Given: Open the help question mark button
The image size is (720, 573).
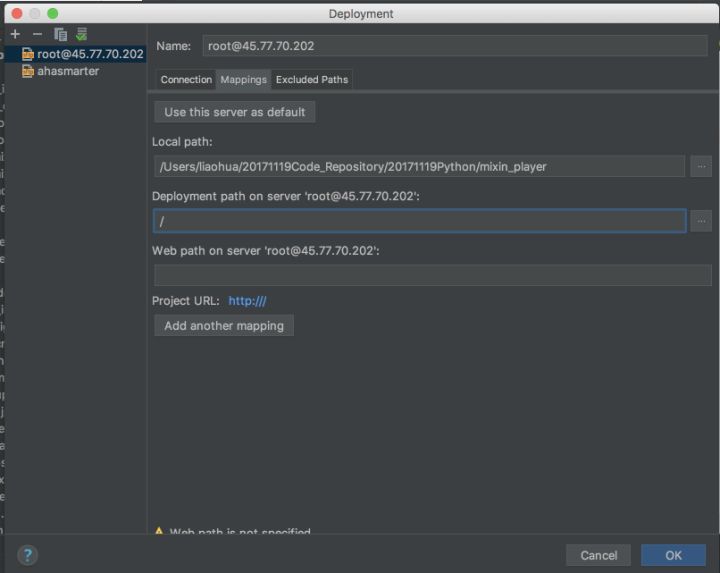Looking at the screenshot, I should pyautogui.click(x=27, y=555).
